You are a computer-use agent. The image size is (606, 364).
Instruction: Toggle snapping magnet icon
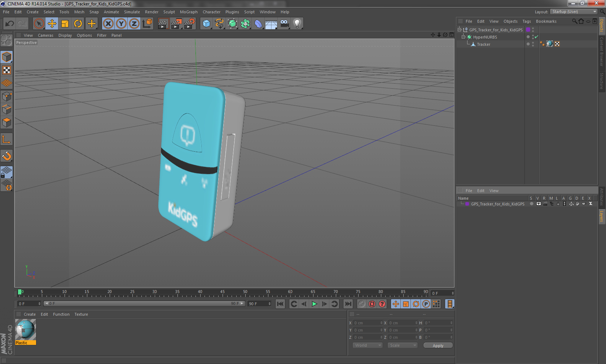click(x=7, y=156)
